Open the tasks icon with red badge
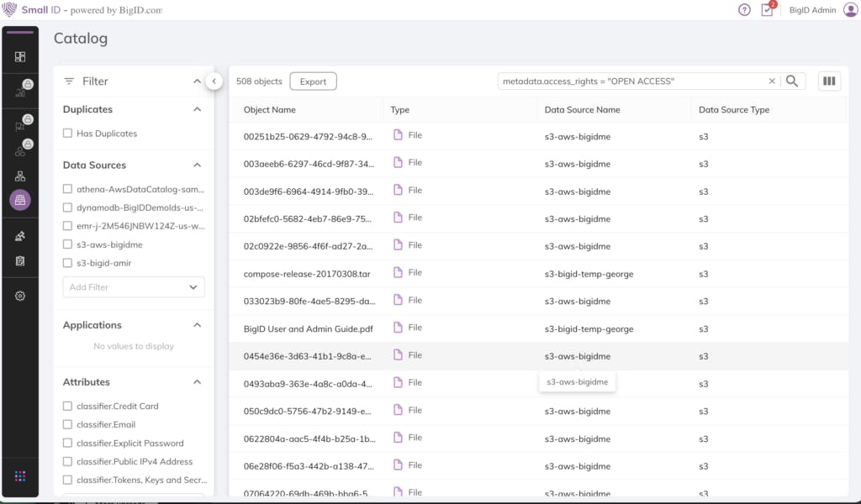861x504 pixels. pos(767,10)
